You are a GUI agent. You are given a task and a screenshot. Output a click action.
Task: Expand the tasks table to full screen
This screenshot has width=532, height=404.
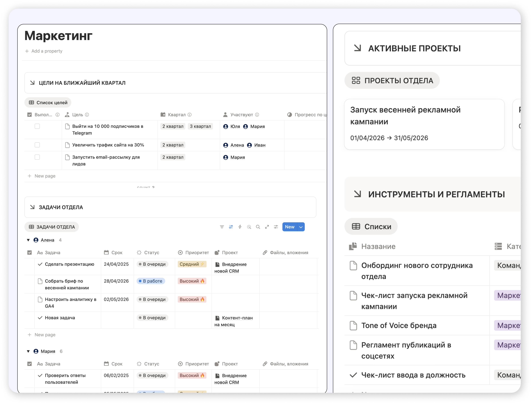click(x=267, y=227)
